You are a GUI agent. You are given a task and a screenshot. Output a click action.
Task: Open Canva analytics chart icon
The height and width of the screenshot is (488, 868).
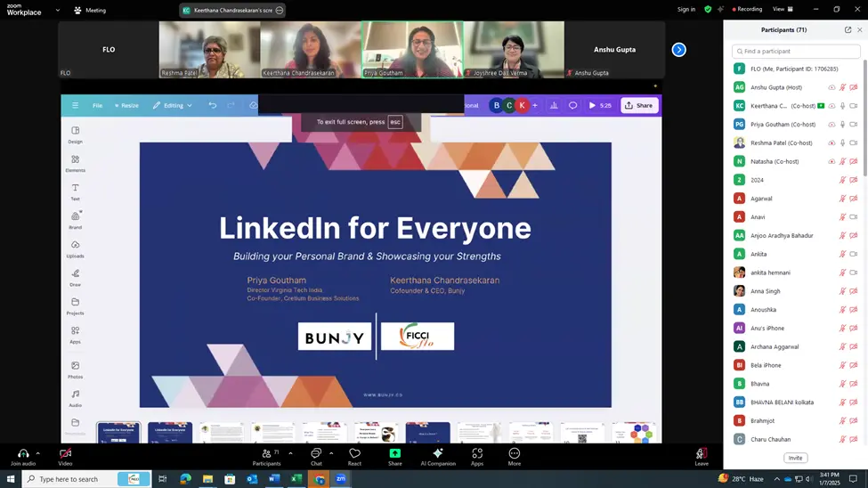pos(554,105)
